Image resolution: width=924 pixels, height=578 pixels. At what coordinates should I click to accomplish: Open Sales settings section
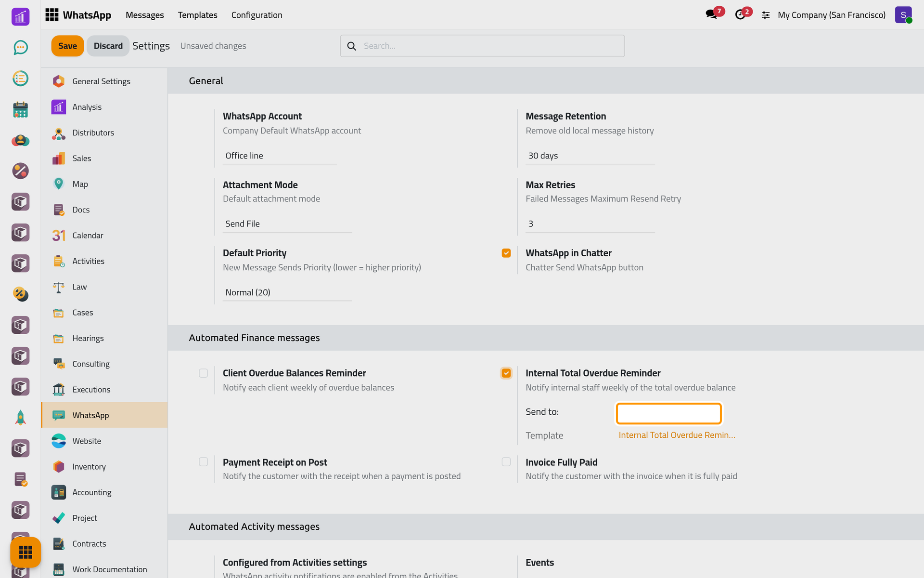(104, 158)
